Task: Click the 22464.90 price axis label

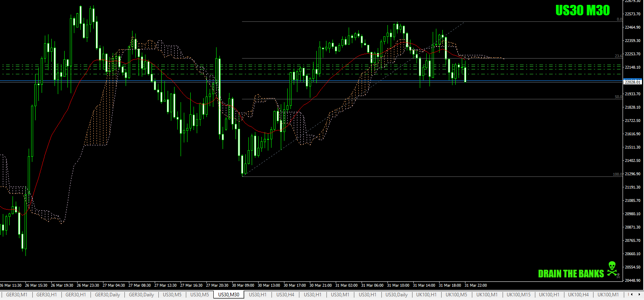Action: point(633,27)
